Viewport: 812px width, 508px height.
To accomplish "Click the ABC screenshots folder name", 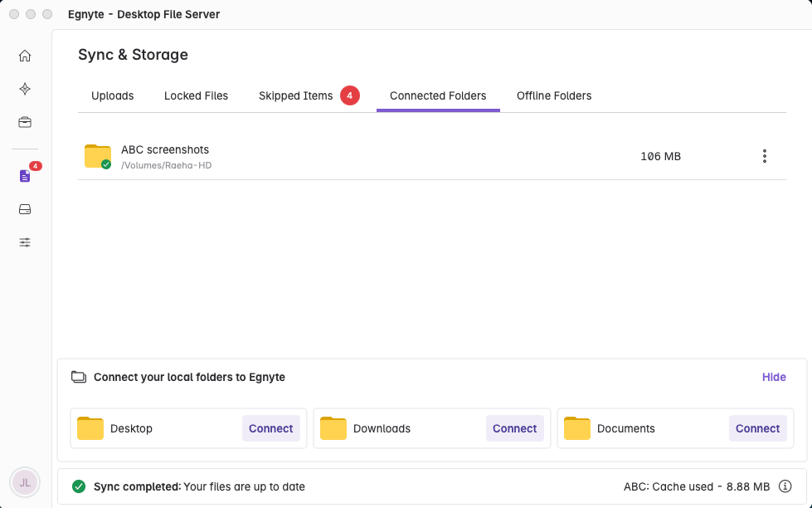I will 165,149.
